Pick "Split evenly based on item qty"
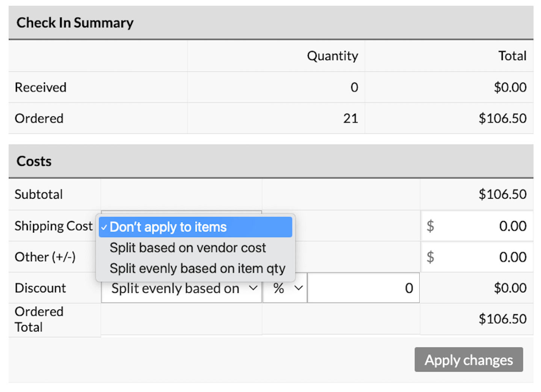Image resolution: width=541 pixels, height=392 pixels. point(197,268)
